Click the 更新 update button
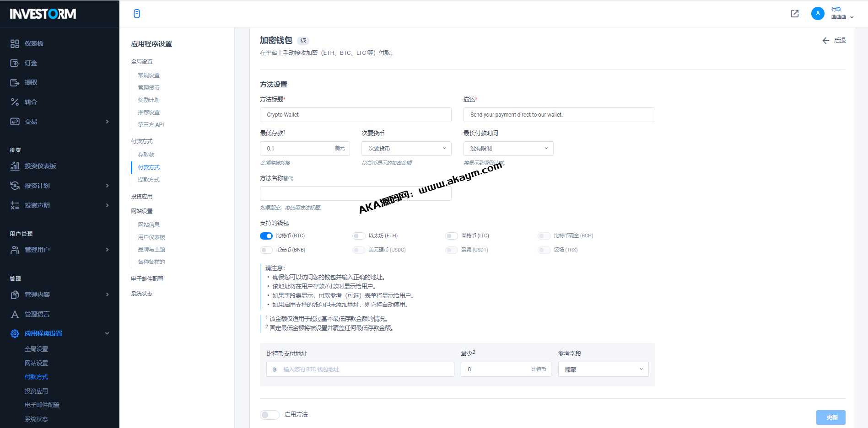Image resolution: width=868 pixels, height=428 pixels. coord(830,417)
